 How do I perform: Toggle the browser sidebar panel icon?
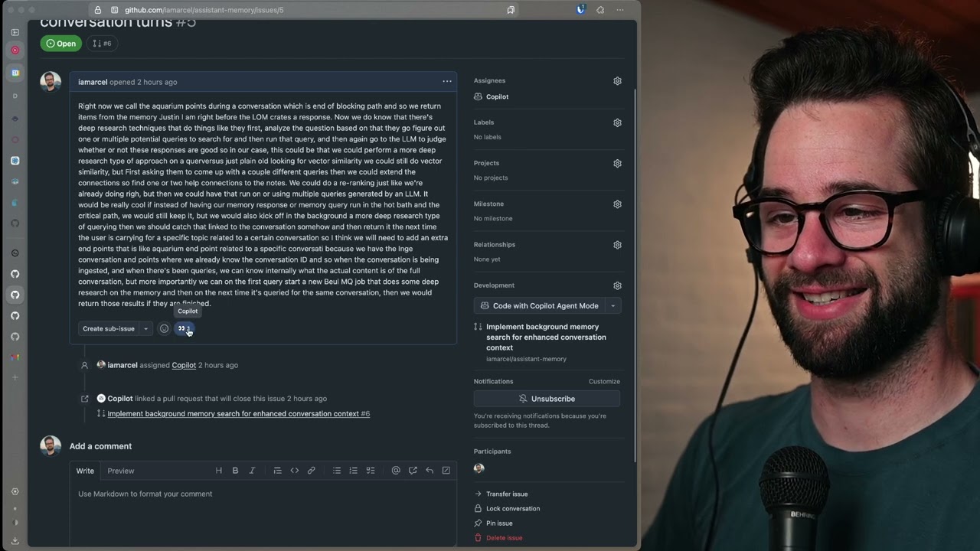15,32
